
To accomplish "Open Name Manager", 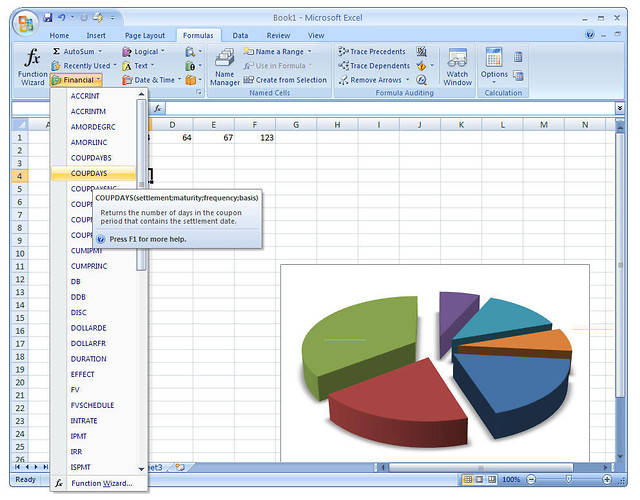I will [x=224, y=67].
